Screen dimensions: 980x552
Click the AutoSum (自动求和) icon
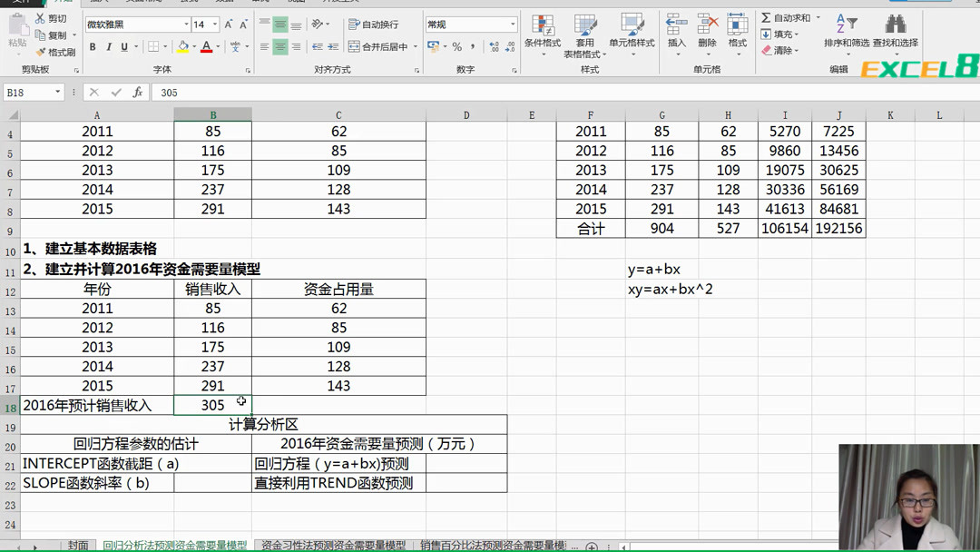[764, 16]
